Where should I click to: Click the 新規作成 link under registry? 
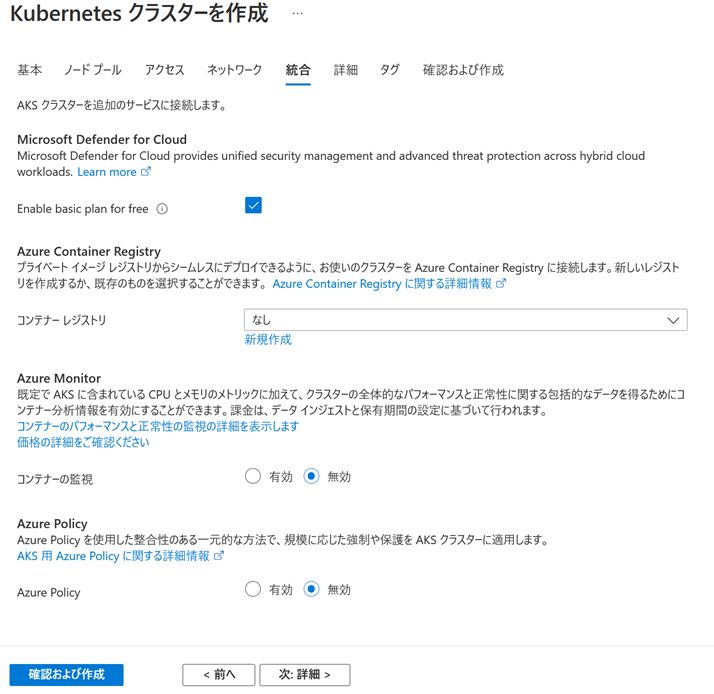(x=268, y=339)
